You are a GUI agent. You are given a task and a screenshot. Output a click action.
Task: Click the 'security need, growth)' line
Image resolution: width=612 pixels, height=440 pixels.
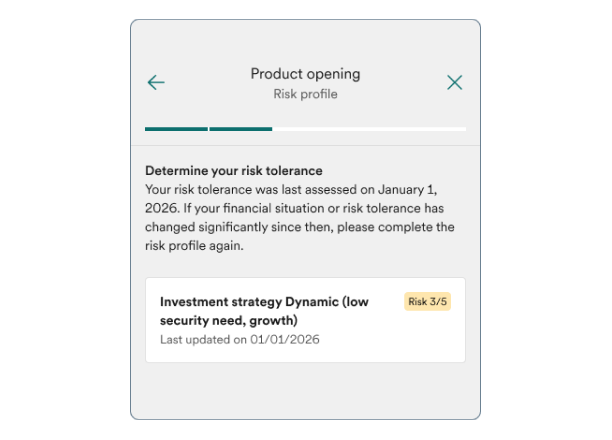click(x=229, y=321)
